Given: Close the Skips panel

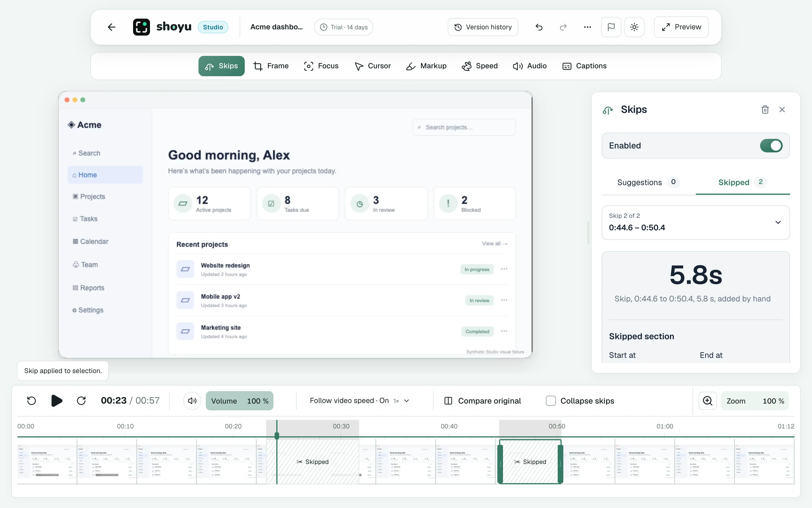Looking at the screenshot, I should [x=782, y=110].
